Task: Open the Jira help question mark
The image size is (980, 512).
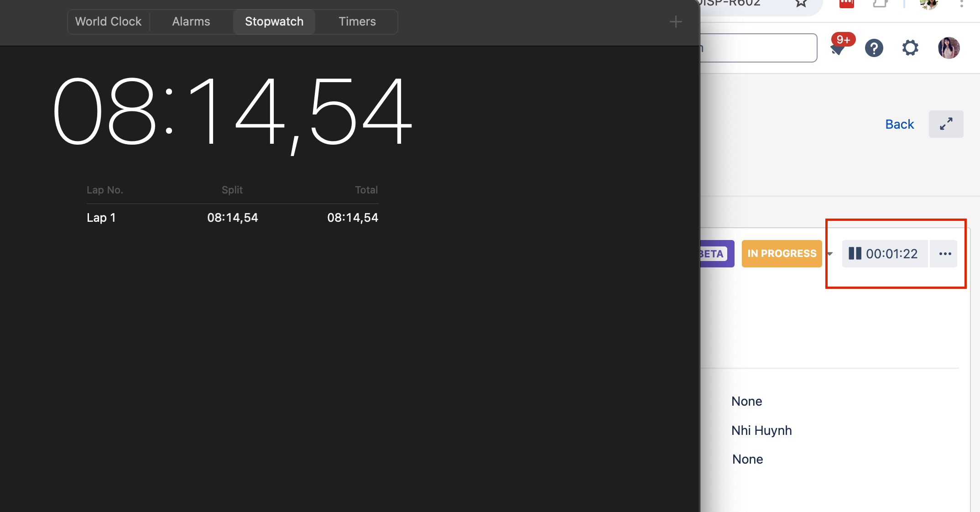Action: 874,47
